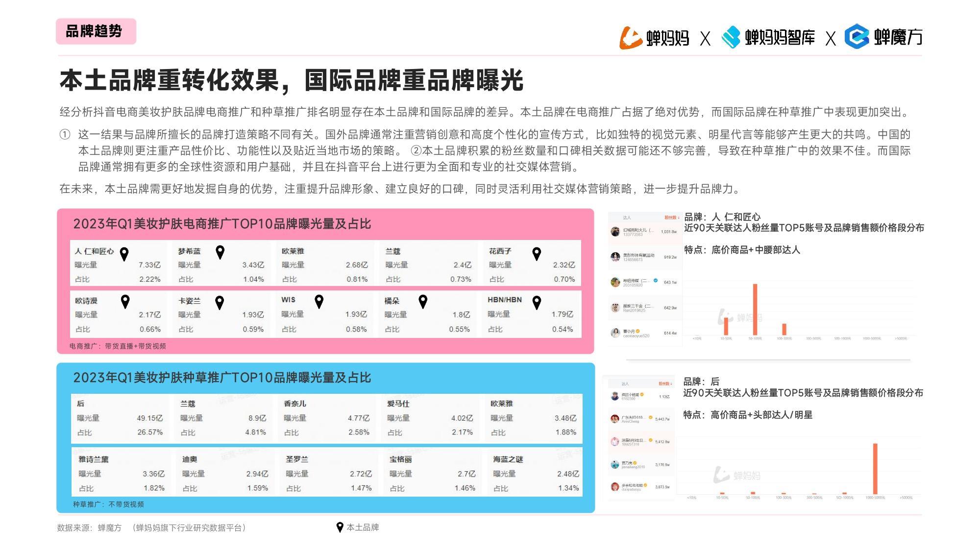Click 特点：高价商品+头部达人/明星 text
980x551 pixels.
(x=748, y=415)
